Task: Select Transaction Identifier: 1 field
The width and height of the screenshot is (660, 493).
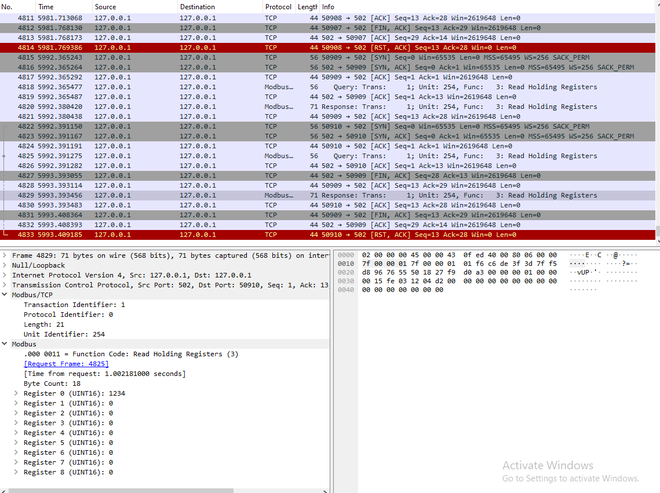Action: pyautogui.click(x=74, y=305)
